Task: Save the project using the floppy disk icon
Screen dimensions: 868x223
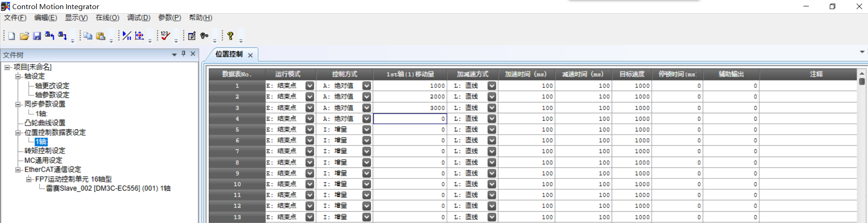Action: (x=37, y=36)
